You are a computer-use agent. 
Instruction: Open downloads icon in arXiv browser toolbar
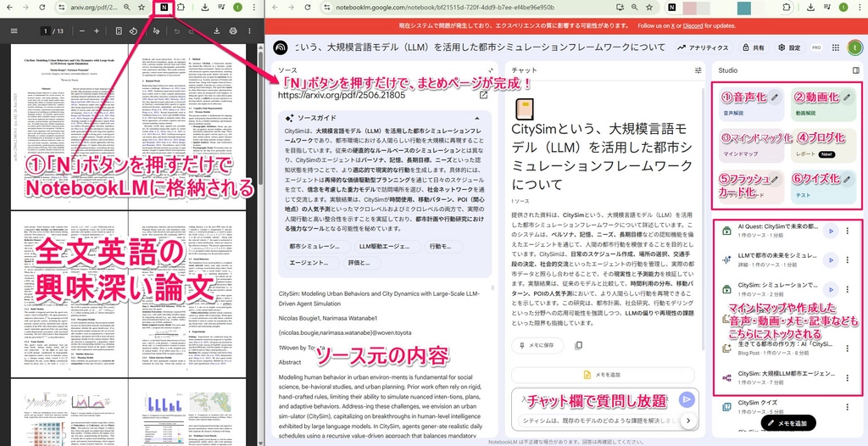205,8
